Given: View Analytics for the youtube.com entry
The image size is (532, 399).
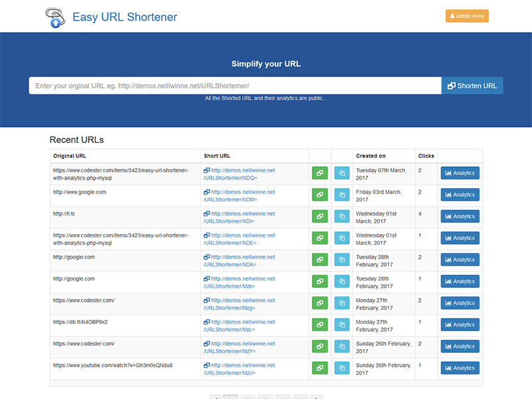Looking at the screenshot, I should [460, 368].
